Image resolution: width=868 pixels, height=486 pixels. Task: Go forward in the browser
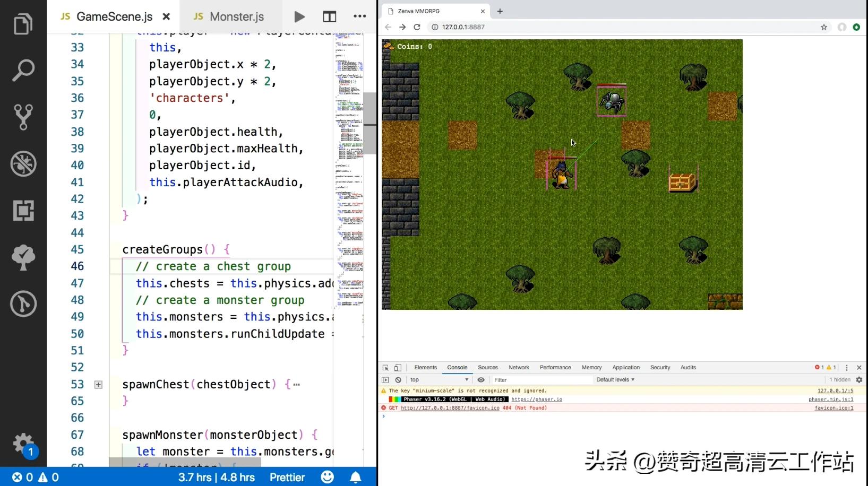pos(402,27)
